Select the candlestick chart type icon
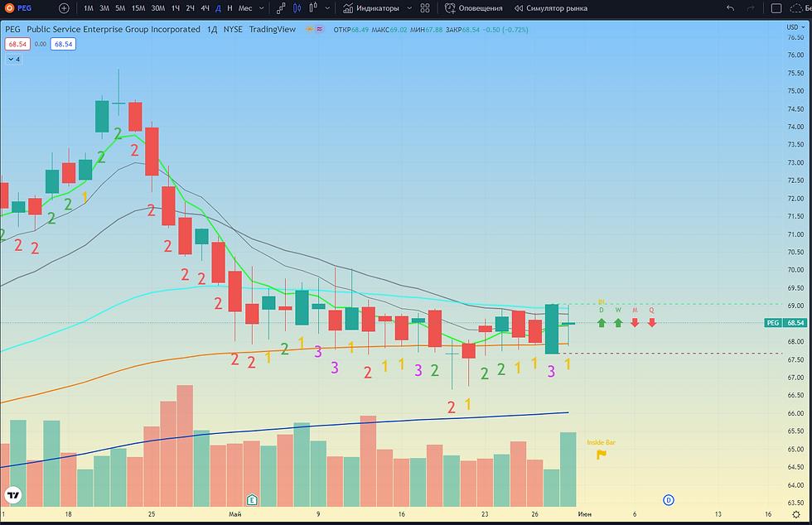 [297, 8]
